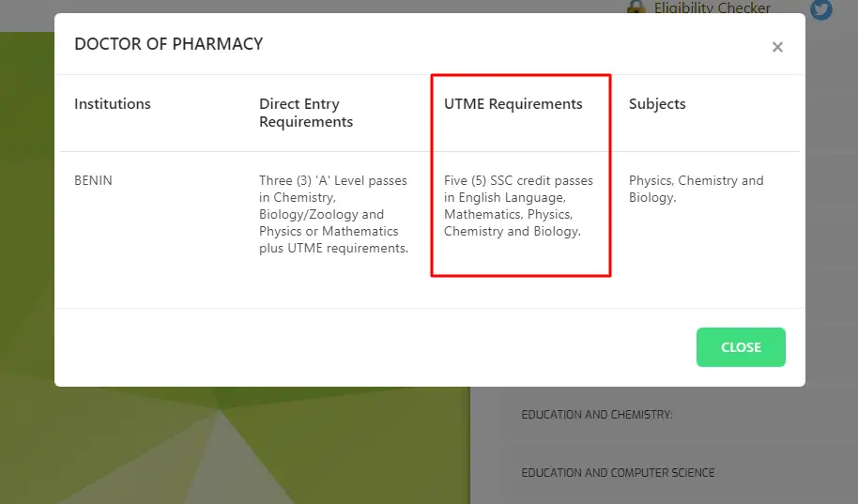Select the Institutions column header

(x=112, y=103)
